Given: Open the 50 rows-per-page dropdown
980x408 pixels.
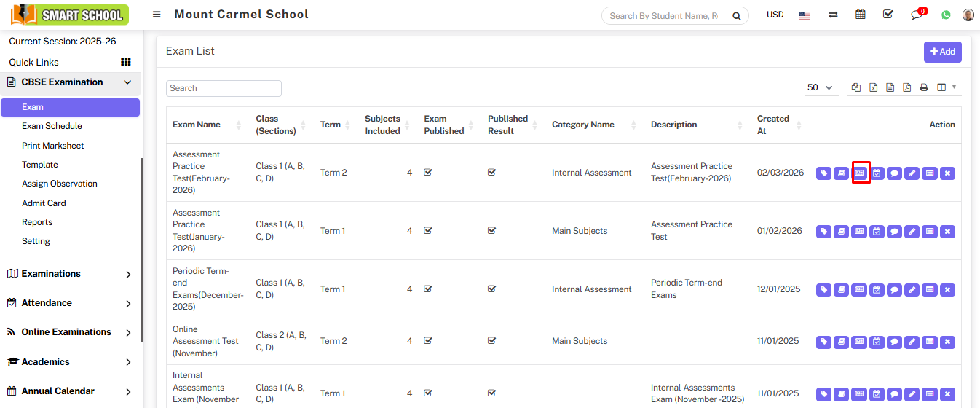Looking at the screenshot, I should (821, 87).
